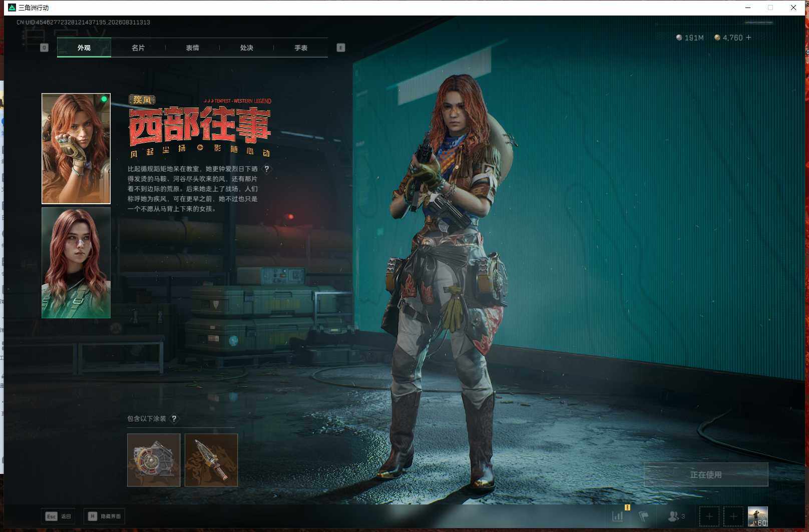Image resolution: width=809 pixels, height=532 pixels.
Task: Click the Esc 返回 button
Action: pos(59,516)
